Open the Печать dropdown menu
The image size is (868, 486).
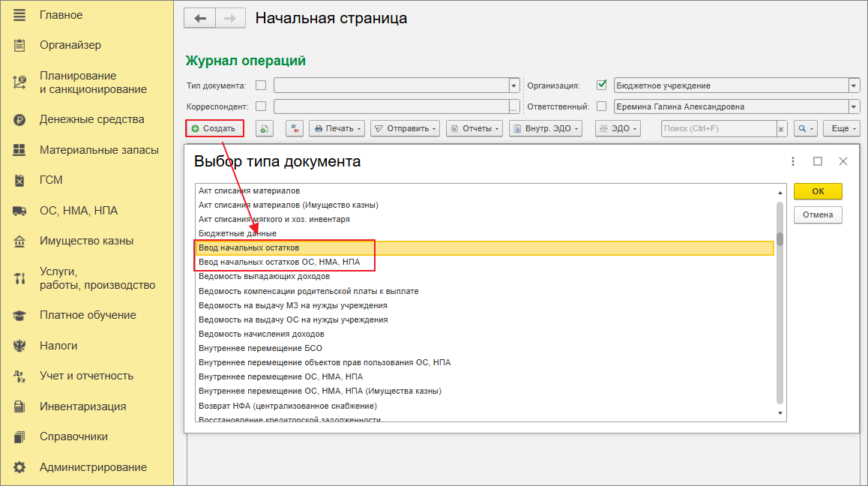[x=337, y=128]
